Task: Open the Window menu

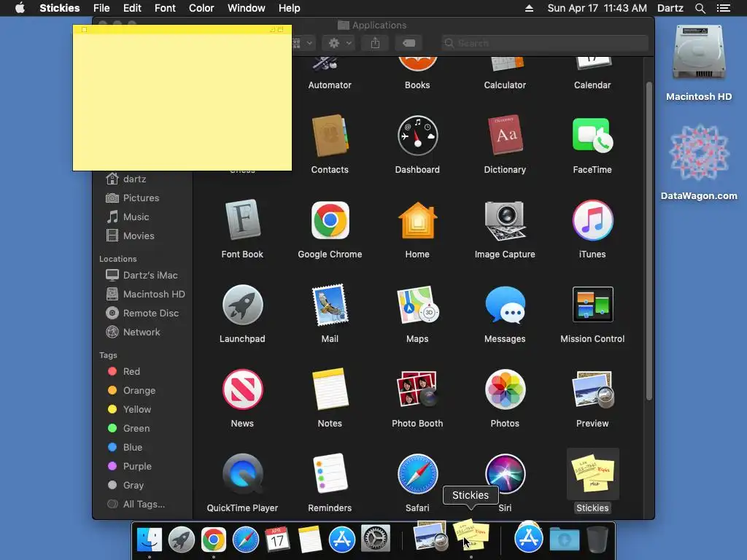Action: (x=246, y=8)
